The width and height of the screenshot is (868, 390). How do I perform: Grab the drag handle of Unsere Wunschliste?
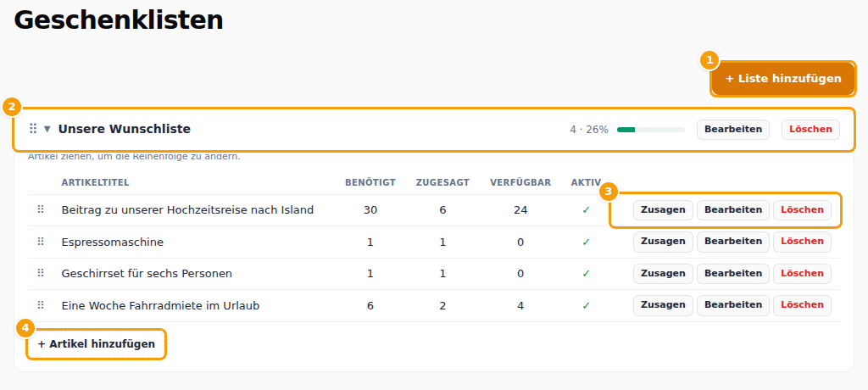[33, 129]
